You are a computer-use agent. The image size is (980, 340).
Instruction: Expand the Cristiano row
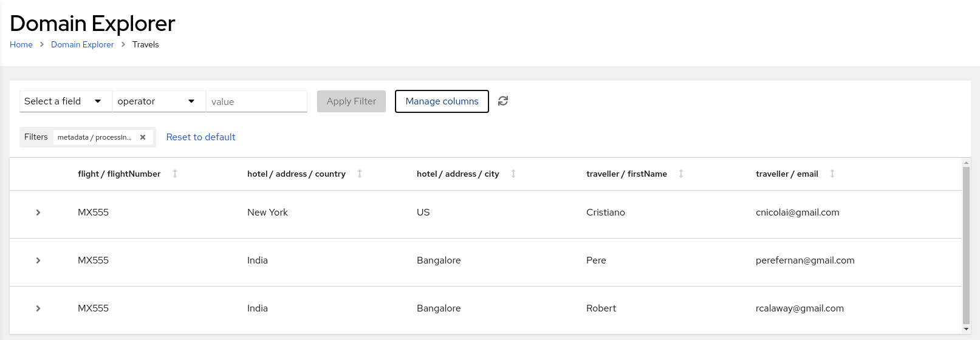click(x=38, y=212)
